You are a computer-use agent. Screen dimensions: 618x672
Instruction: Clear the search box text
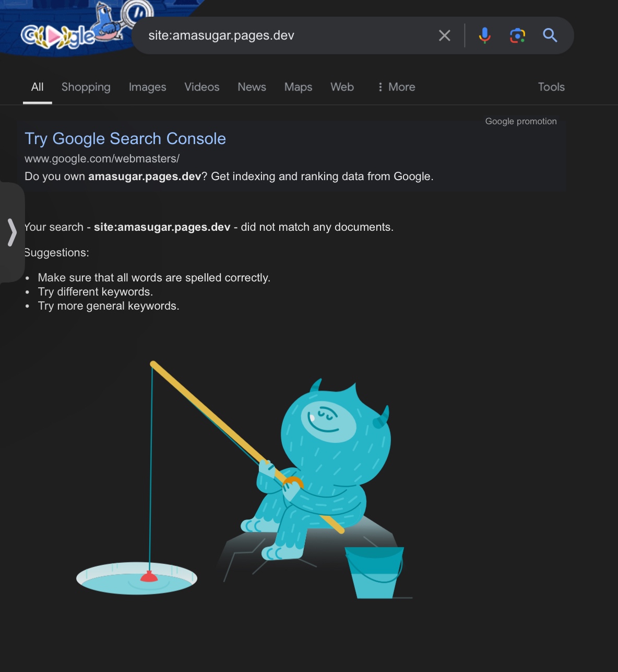445,36
